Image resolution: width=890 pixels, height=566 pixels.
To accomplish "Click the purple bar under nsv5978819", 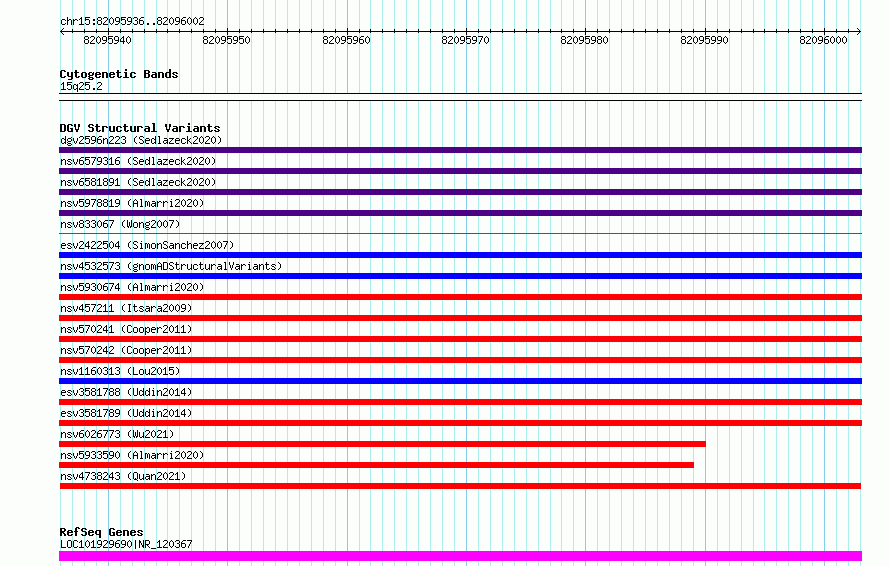I will [460, 213].
